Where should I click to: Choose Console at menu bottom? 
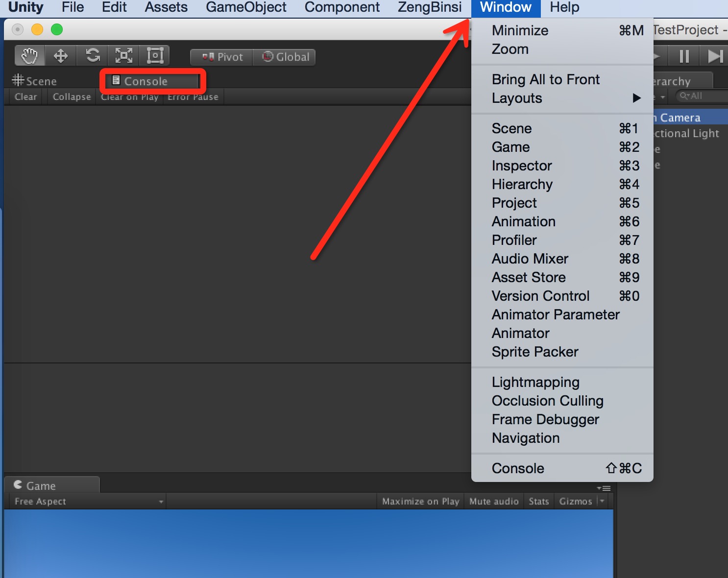[562, 468]
